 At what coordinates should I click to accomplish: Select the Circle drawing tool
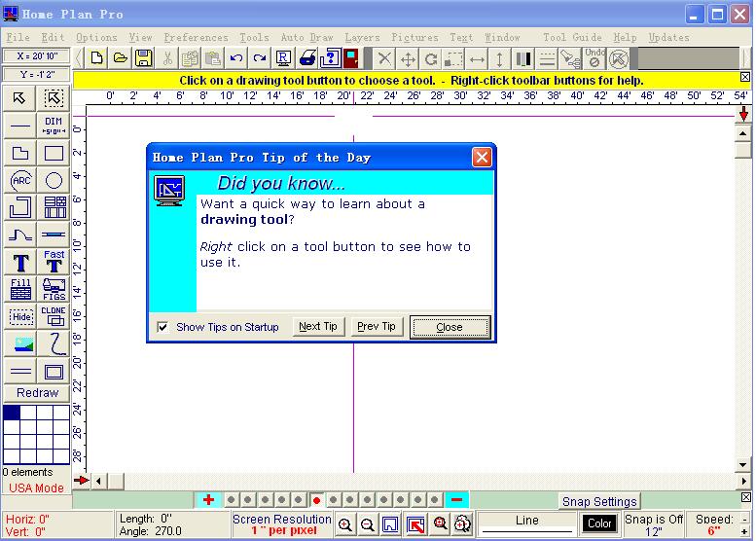pyautogui.click(x=54, y=180)
